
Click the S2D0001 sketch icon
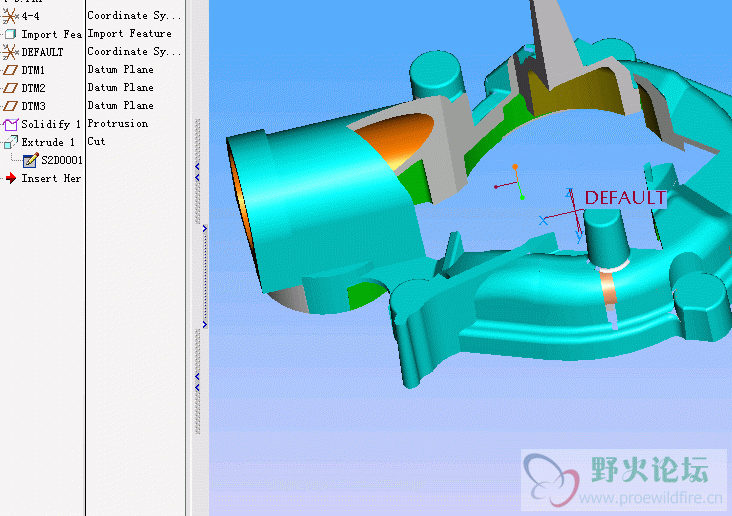click(31, 160)
